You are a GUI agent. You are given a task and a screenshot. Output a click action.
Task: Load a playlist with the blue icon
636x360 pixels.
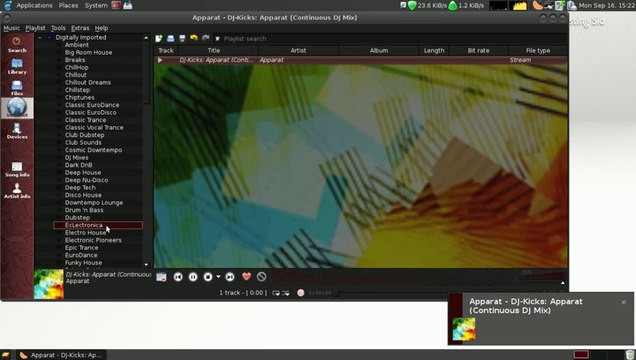[170, 39]
